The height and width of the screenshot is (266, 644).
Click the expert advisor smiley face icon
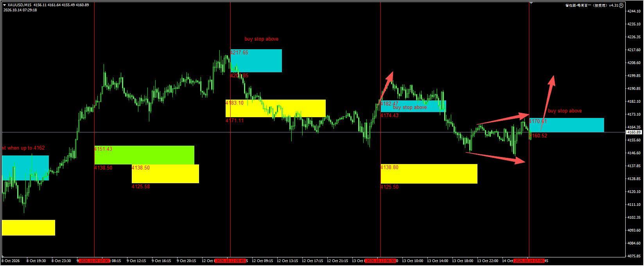click(621, 5)
